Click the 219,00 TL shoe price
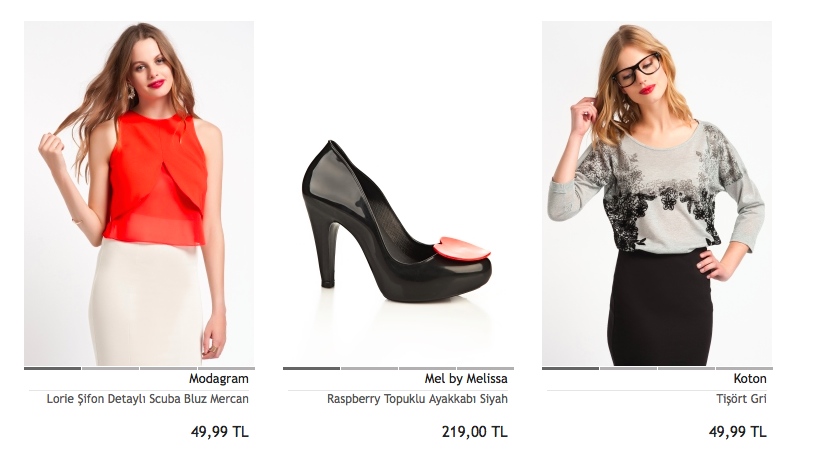 pos(474,432)
